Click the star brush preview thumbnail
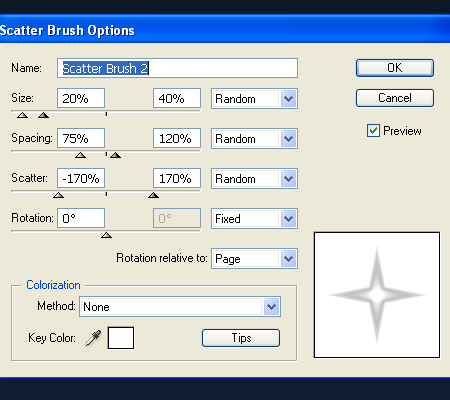450x400 pixels. [x=377, y=295]
